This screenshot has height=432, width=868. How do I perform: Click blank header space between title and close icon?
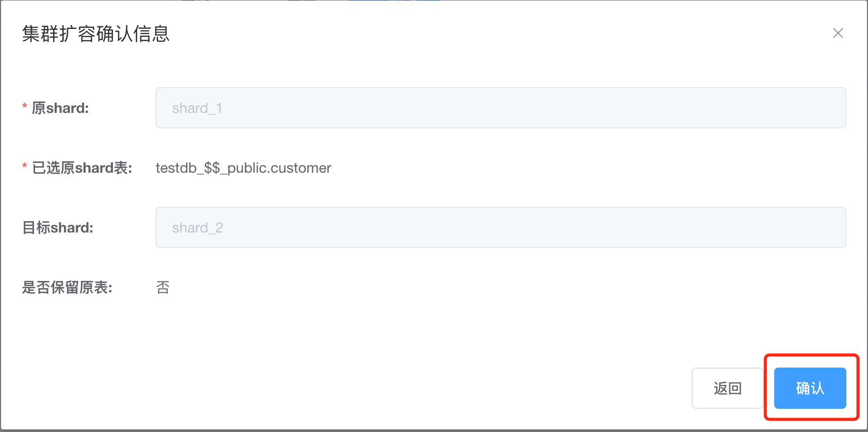pyautogui.click(x=500, y=34)
